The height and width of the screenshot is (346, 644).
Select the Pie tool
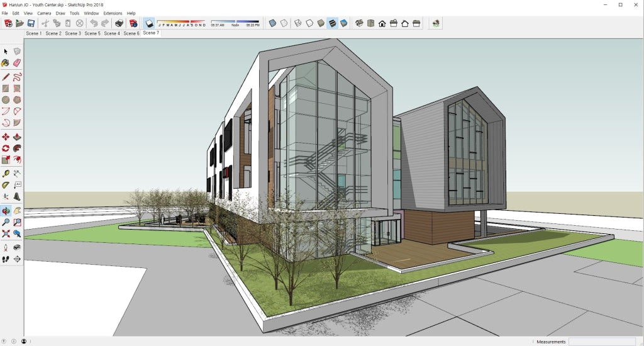[17, 123]
